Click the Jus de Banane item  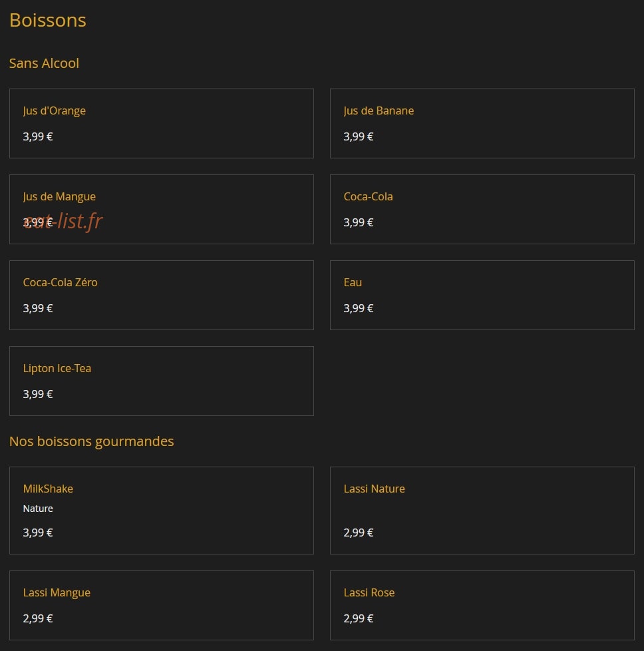(482, 123)
